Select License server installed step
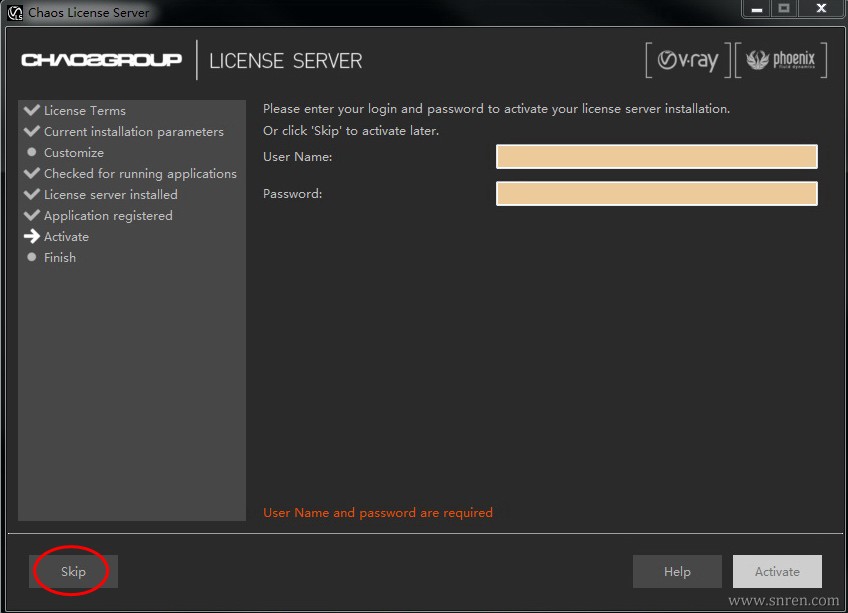The width and height of the screenshot is (848, 613). (110, 194)
